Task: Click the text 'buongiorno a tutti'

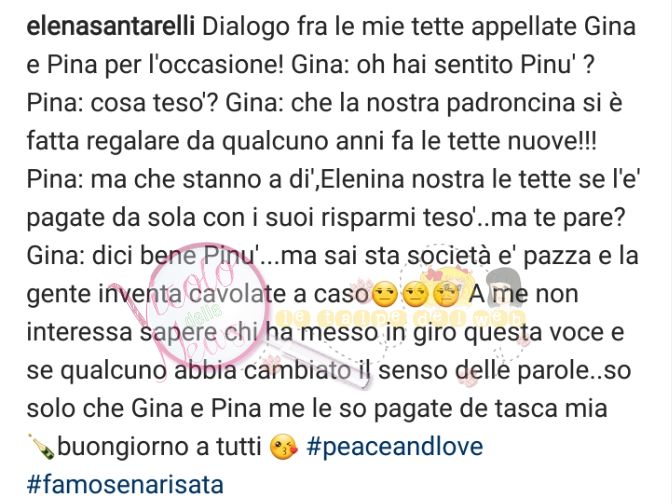Action: click(x=159, y=447)
